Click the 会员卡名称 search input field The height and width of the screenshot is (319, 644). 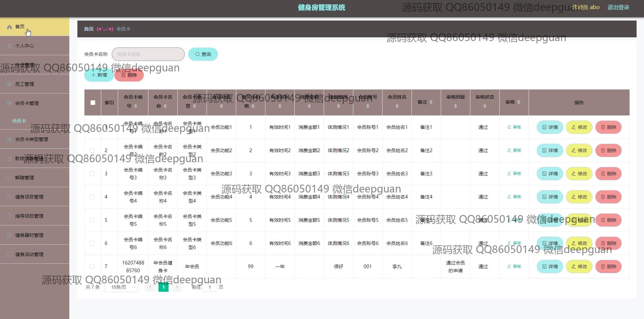(148, 54)
